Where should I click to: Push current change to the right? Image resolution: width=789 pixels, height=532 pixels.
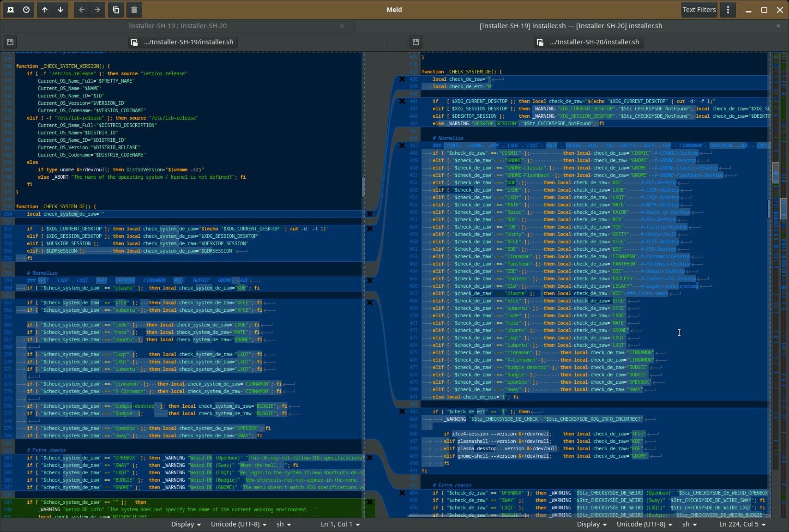click(x=97, y=10)
